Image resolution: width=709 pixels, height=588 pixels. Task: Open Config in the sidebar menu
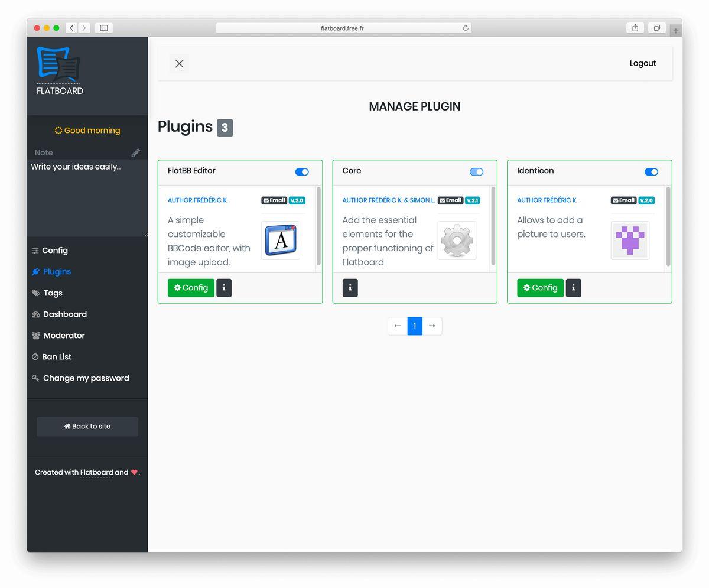pyautogui.click(x=50, y=251)
